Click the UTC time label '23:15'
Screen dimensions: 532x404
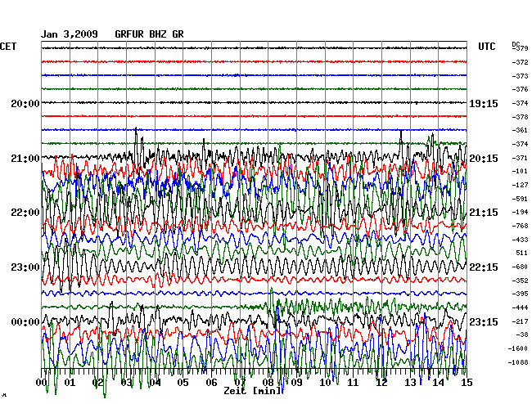click(x=484, y=321)
